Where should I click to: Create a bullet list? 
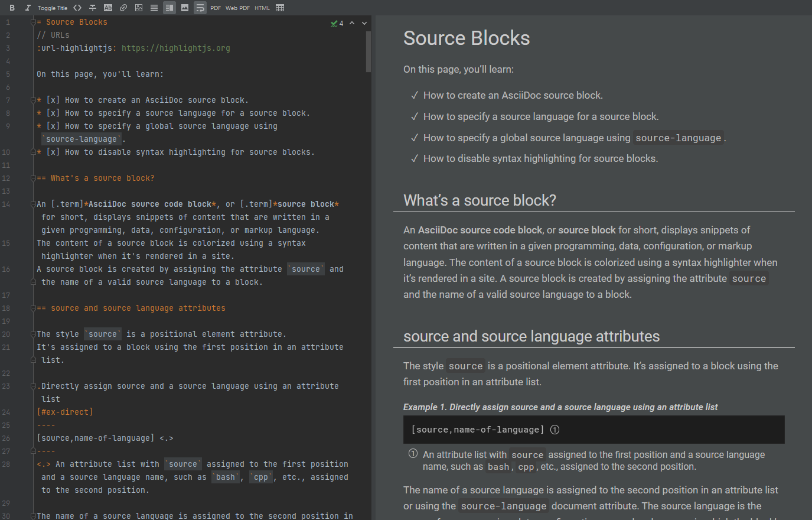tap(154, 8)
